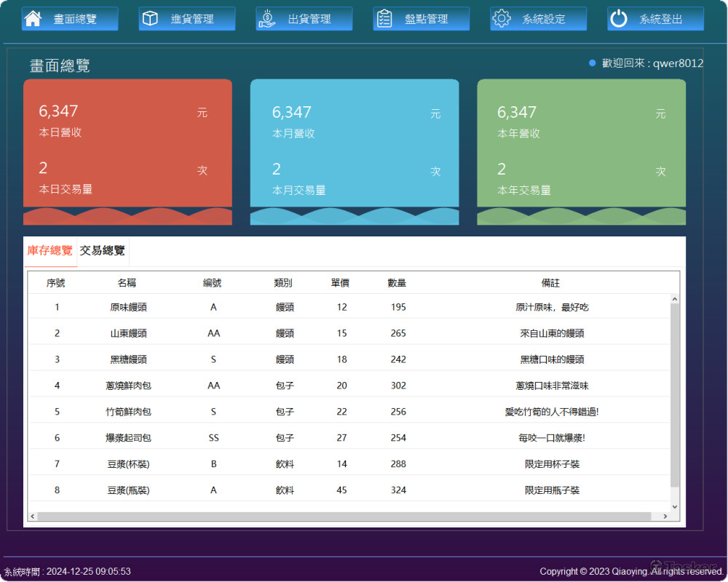This screenshot has width=728, height=582.
Task: Click the box icon for 進貨管理
Action: pos(150,19)
